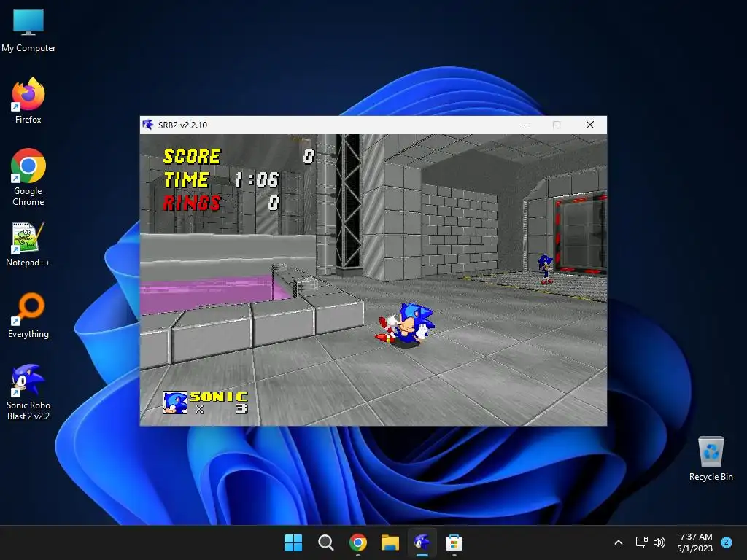
Task: Select the Firefox desktop shortcut
Action: click(28, 101)
